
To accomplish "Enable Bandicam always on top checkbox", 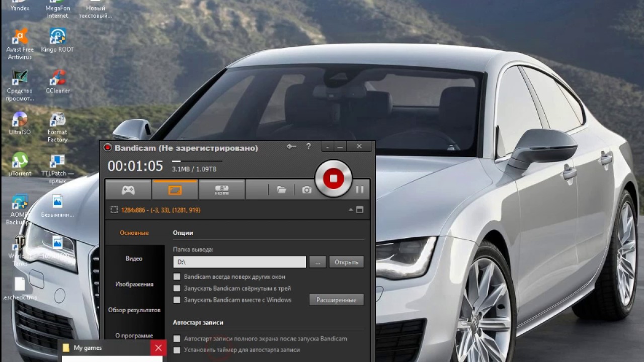I will [x=177, y=277].
